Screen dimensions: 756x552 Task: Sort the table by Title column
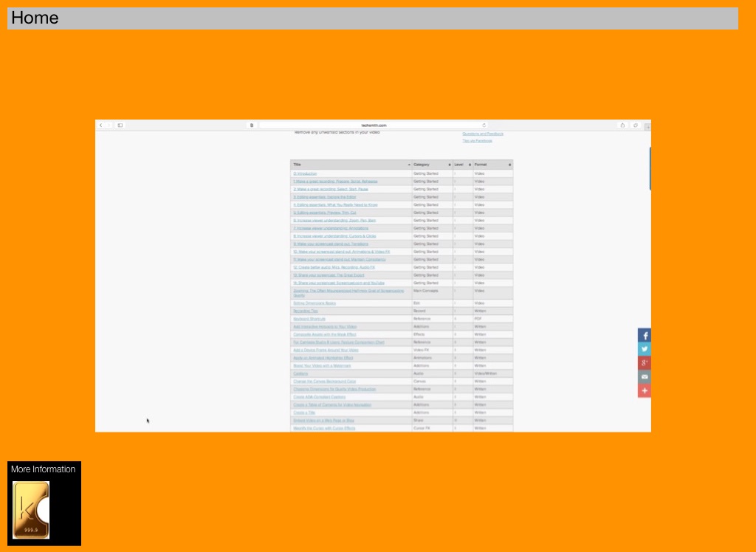click(x=351, y=165)
